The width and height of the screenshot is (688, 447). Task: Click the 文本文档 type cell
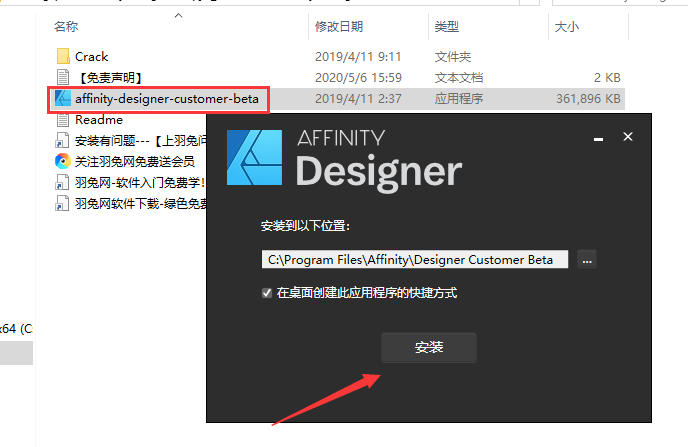point(459,78)
